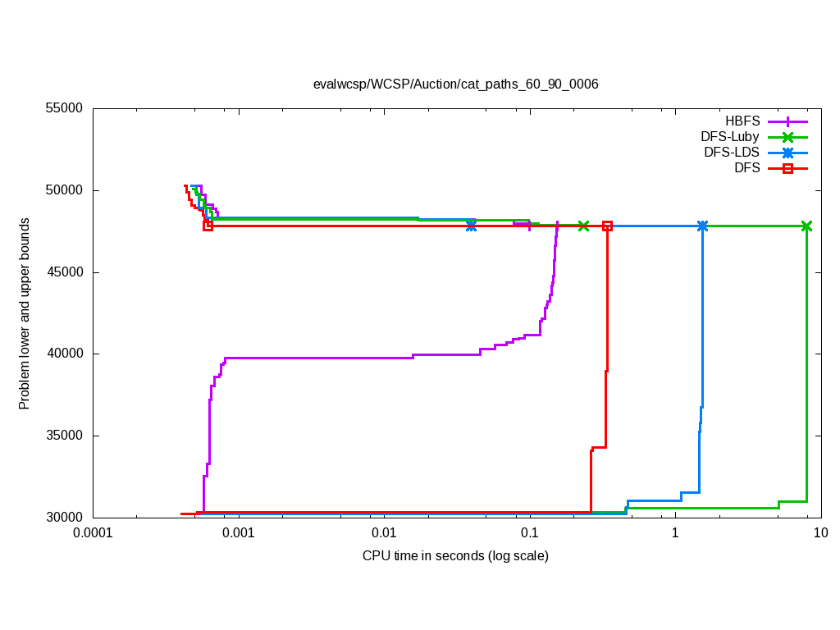840x630 pixels.
Task: Pick the green cross marker near 0.25 seconds
Action: (583, 226)
